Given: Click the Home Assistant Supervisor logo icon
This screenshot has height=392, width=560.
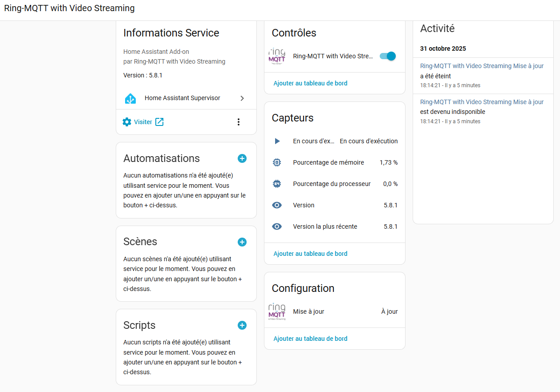Looking at the screenshot, I should point(130,98).
